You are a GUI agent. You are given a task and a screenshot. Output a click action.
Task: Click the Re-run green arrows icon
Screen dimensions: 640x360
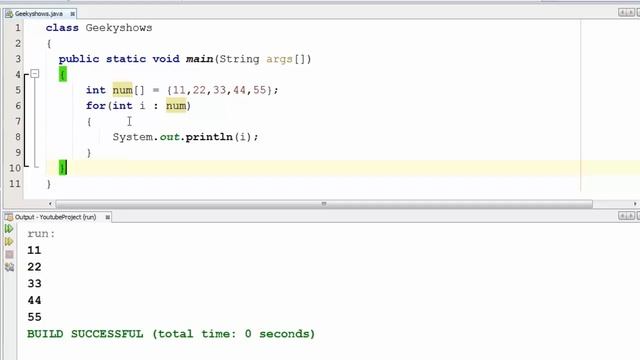[9, 229]
